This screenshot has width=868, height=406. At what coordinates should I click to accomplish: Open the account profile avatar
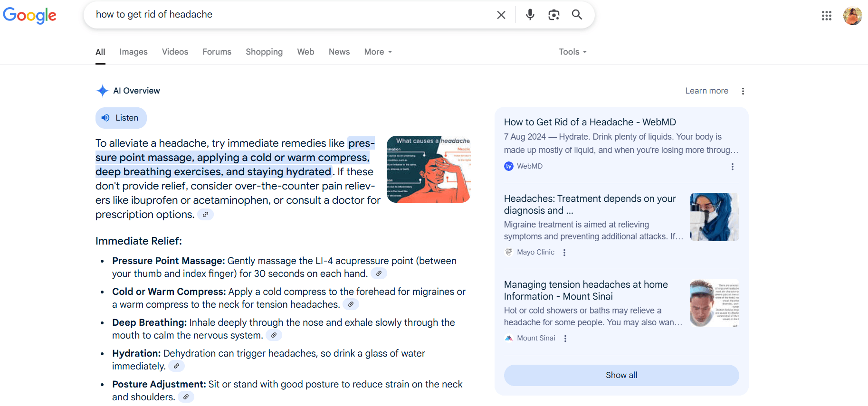[852, 16]
